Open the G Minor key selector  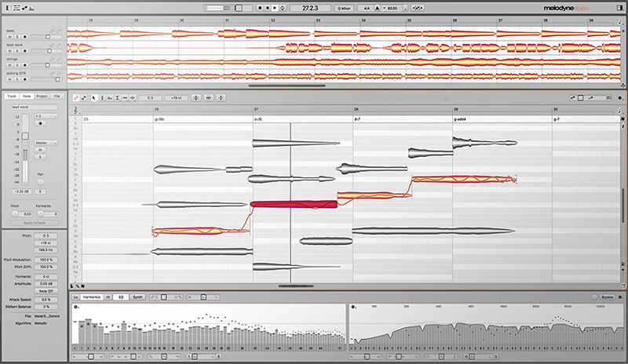345,7
